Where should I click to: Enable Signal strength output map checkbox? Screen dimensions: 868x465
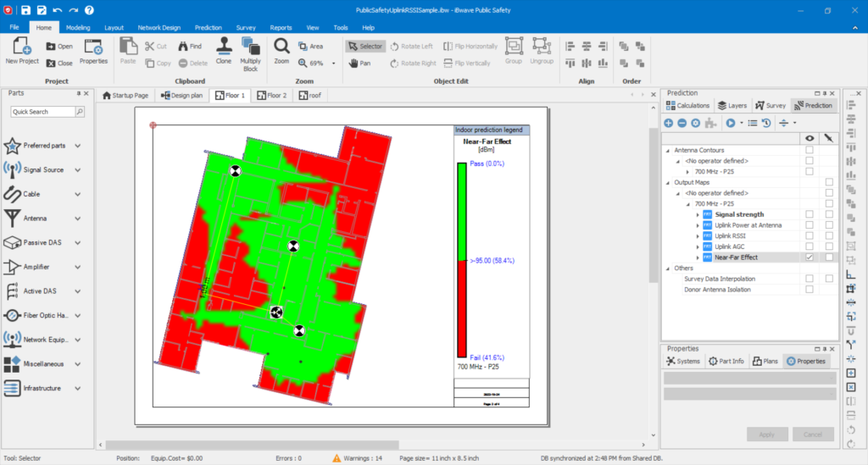click(810, 214)
